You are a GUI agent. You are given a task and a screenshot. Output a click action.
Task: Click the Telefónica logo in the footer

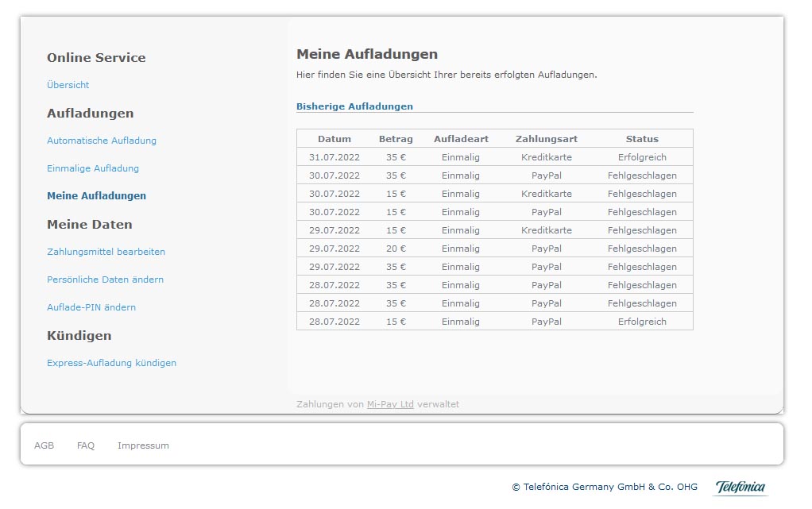[740, 487]
